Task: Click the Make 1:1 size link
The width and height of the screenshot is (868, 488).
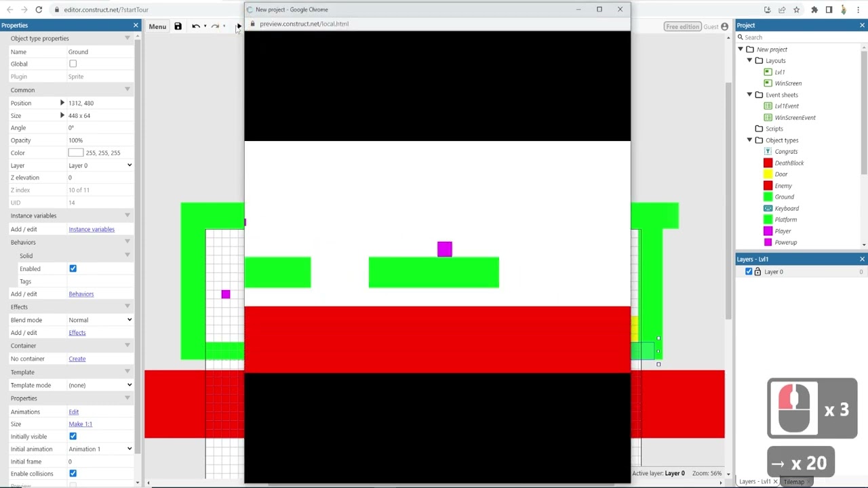Action: click(x=80, y=424)
